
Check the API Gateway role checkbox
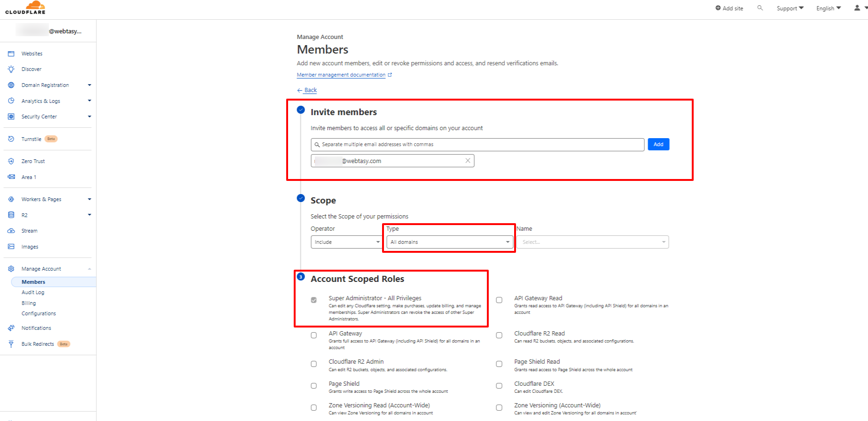tap(313, 335)
